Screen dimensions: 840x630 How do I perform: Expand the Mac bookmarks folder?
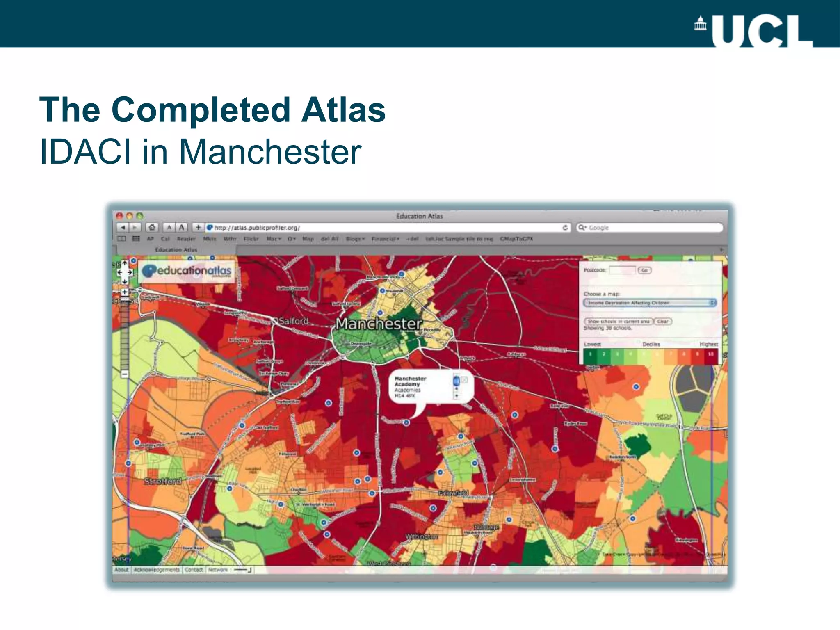point(274,239)
